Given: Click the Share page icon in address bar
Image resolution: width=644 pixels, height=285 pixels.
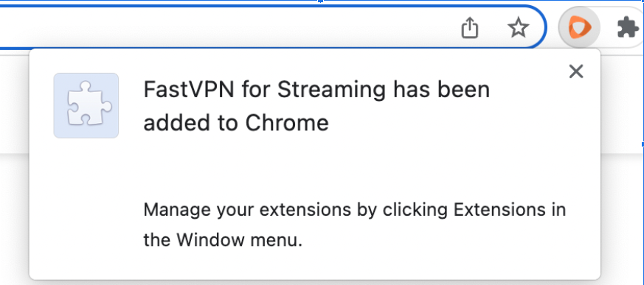Looking at the screenshot, I should pos(470,27).
